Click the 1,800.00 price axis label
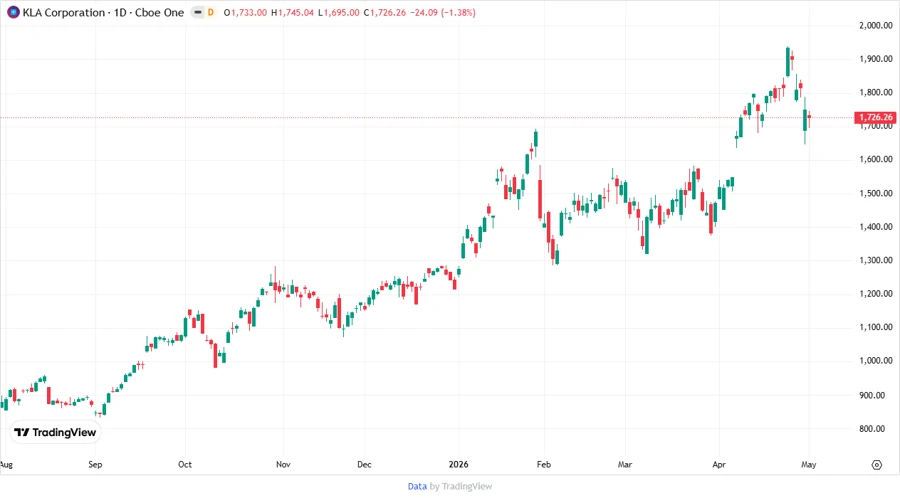Image resolution: width=900 pixels, height=498 pixels. (876, 92)
